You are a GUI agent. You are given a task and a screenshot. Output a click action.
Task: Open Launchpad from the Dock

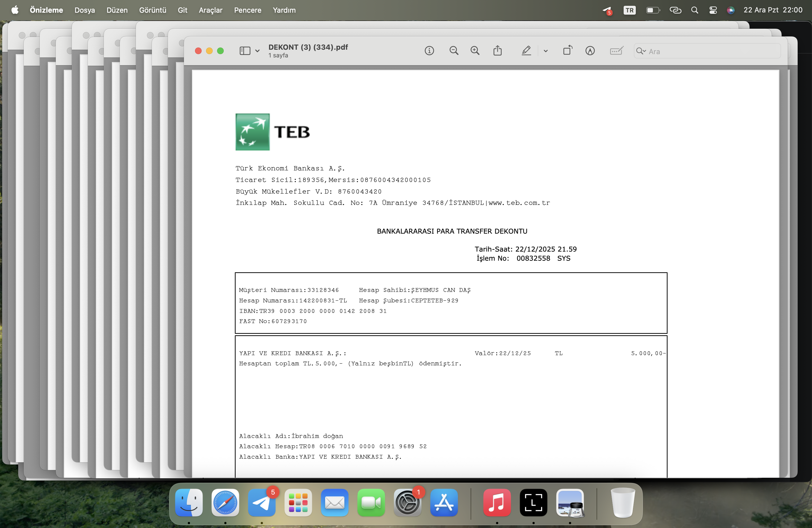click(298, 502)
